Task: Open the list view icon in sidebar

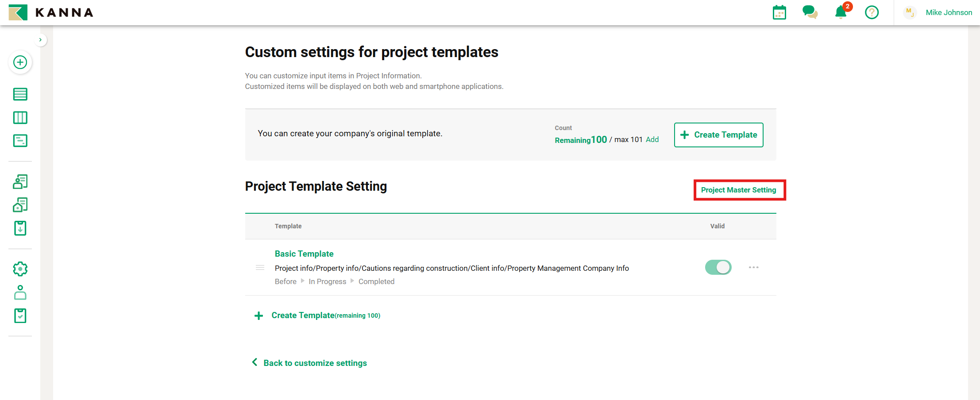Action: [20, 94]
